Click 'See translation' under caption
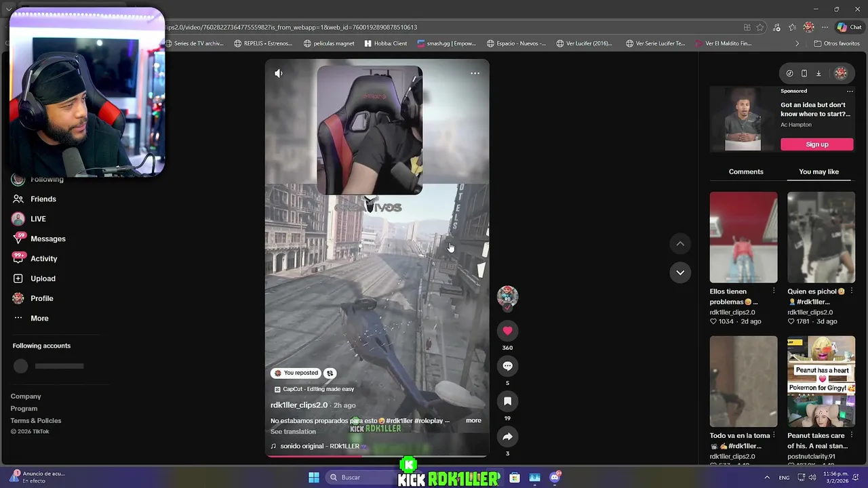Screen dimensions: 868x488 293,431
